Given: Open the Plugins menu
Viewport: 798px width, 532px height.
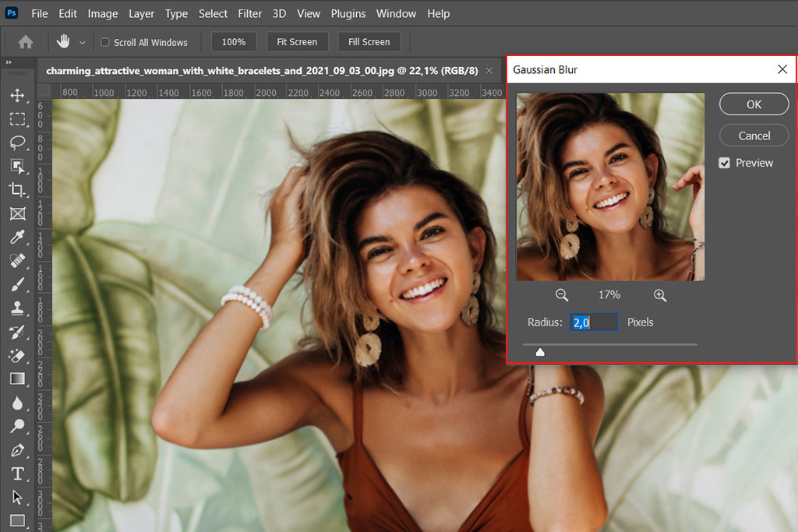Looking at the screenshot, I should [x=348, y=14].
